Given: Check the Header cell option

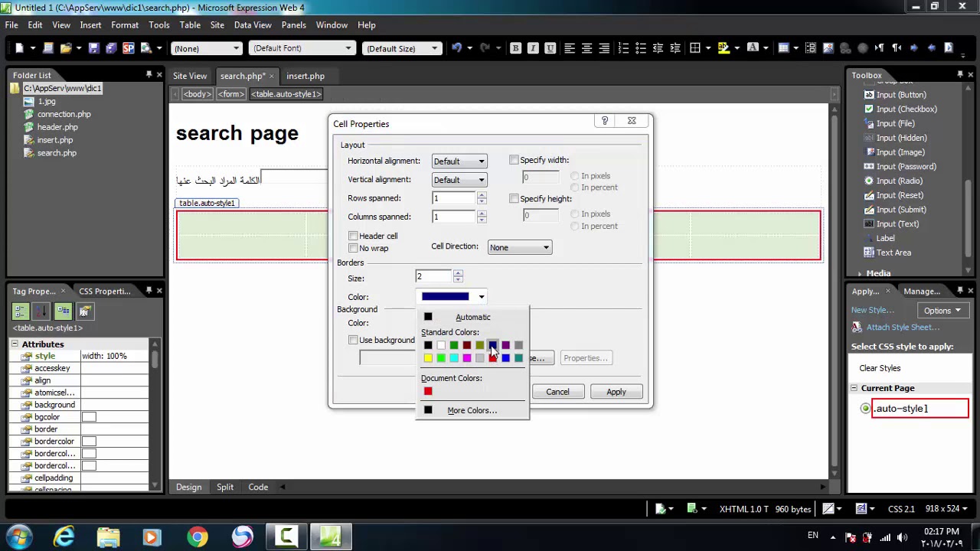Looking at the screenshot, I should pyautogui.click(x=353, y=236).
